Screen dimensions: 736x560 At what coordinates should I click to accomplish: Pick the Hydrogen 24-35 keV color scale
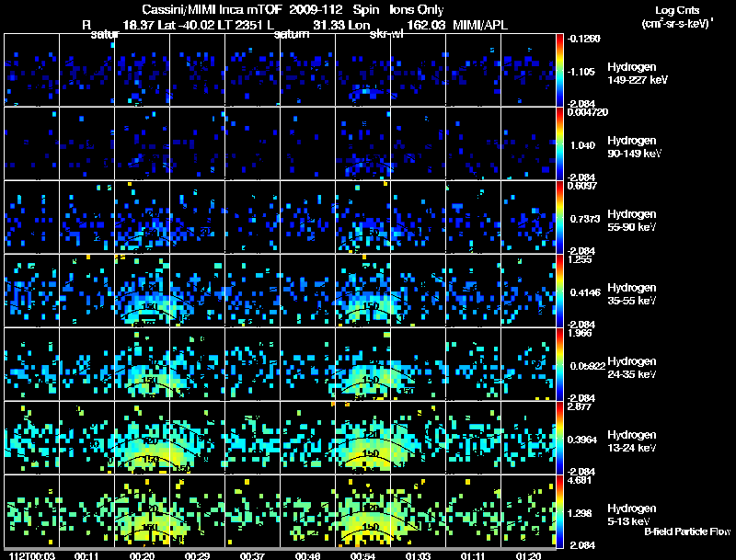point(561,364)
